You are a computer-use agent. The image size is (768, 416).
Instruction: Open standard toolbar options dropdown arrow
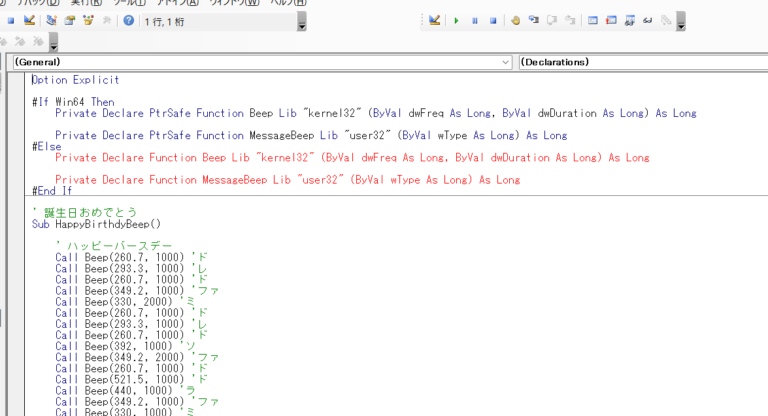[x=302, y=22]
